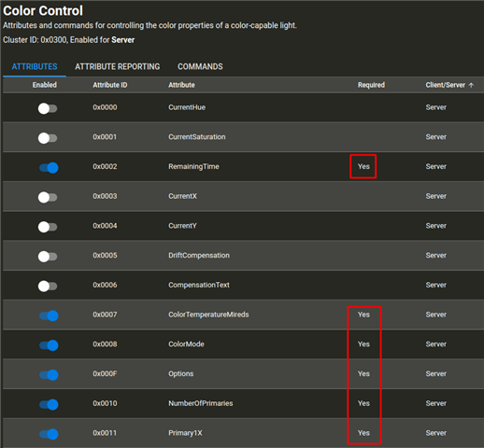Disable the Primary1X attribute toggle
The width and height of the screenshot is (484, 448).
click(49, 434)
